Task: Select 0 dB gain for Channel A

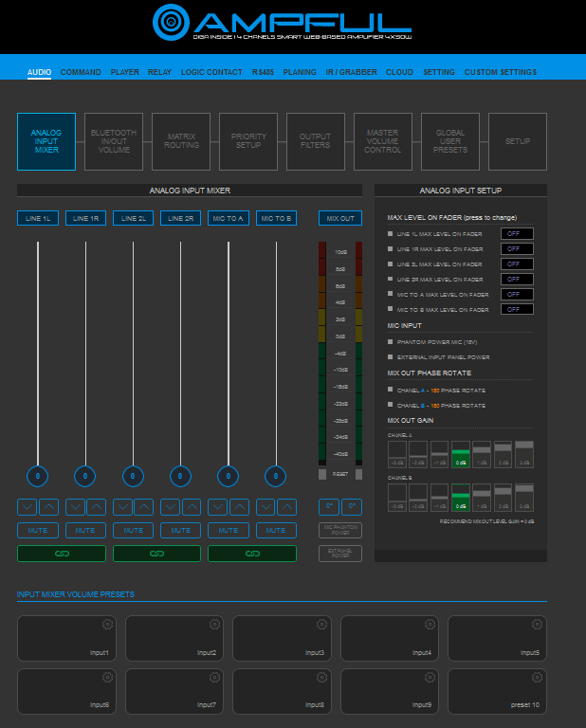Action: (x=461, y=454)
